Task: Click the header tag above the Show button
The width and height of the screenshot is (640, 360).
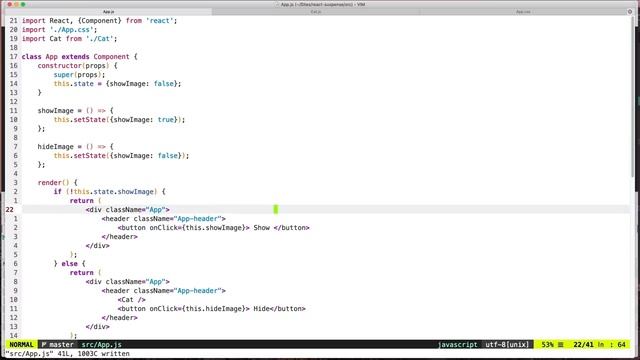Action: pos(163,218)
